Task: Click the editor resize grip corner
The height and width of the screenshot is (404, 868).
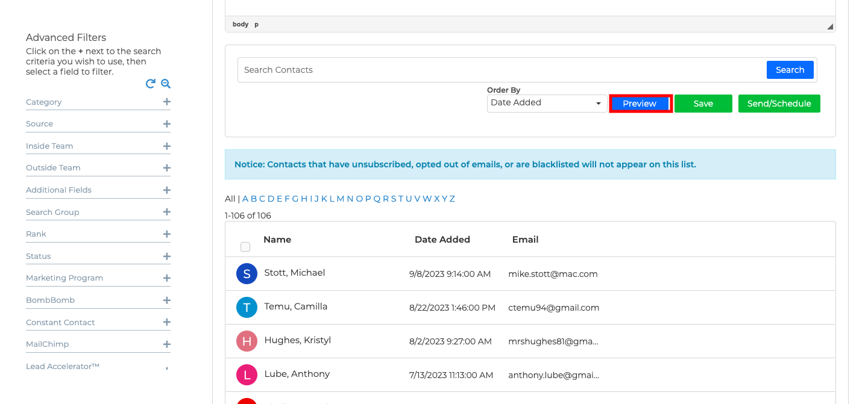Action: 830,26
